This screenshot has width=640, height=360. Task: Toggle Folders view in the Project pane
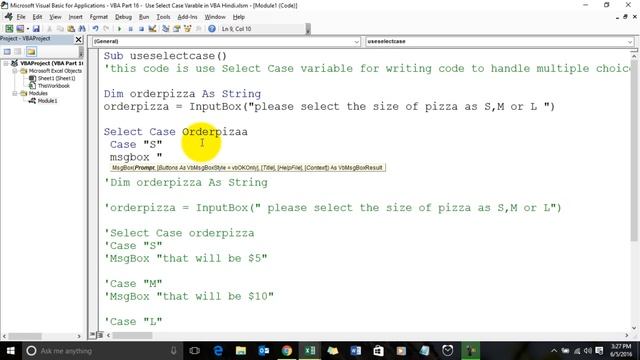pyautogui.click(x=31, y=51)
